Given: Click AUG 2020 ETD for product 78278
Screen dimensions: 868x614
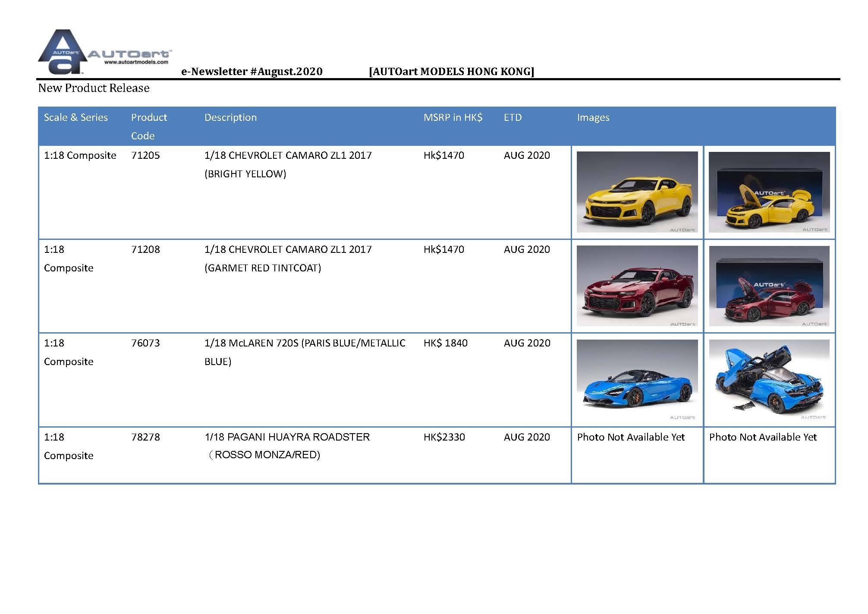Looking at the screenshot, I should click(x=527, y=437).
